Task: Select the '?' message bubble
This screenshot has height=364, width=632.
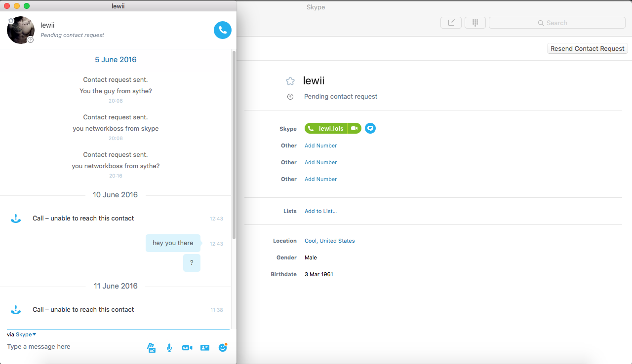Action: pos(192,263)
